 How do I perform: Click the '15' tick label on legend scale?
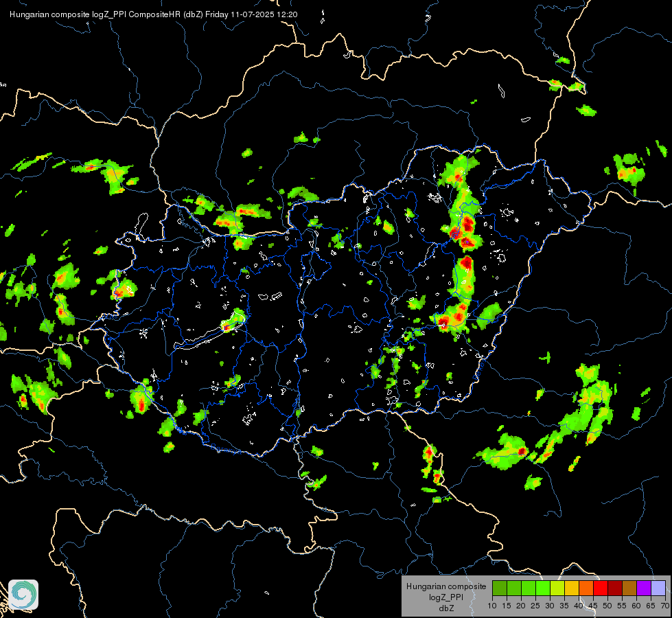[507, 606]
